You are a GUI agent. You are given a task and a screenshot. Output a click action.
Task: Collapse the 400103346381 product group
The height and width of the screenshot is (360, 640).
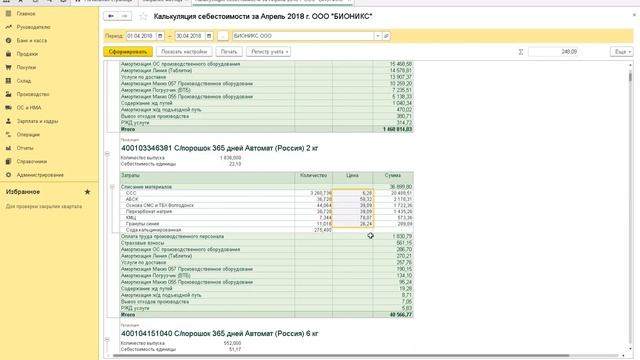coord(107,154)
